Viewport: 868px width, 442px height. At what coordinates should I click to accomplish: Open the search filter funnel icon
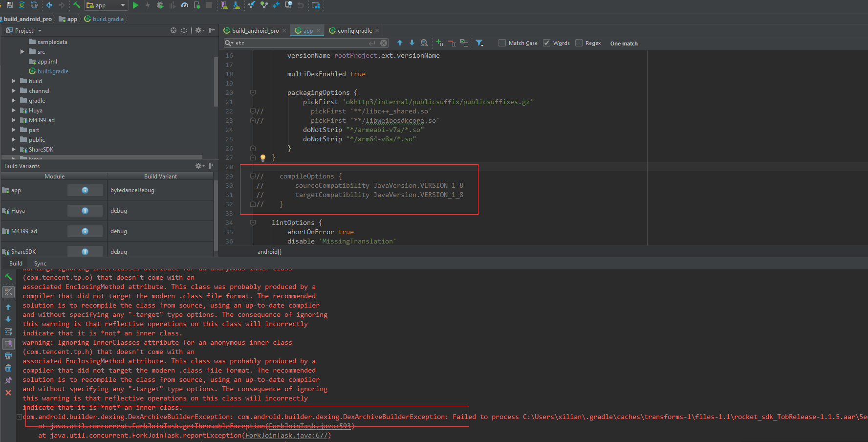click(x=479, y=43)
